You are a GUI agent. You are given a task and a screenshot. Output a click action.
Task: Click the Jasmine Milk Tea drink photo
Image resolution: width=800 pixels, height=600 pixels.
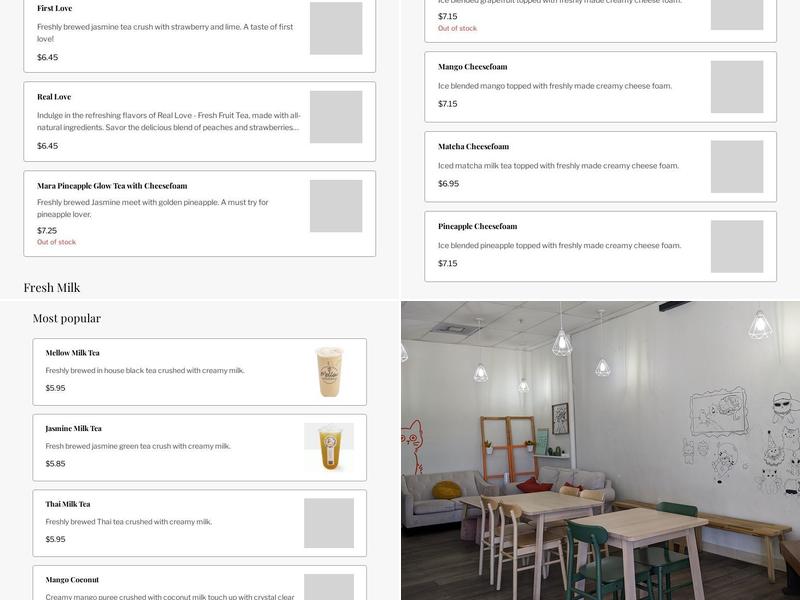click(329, 447)
